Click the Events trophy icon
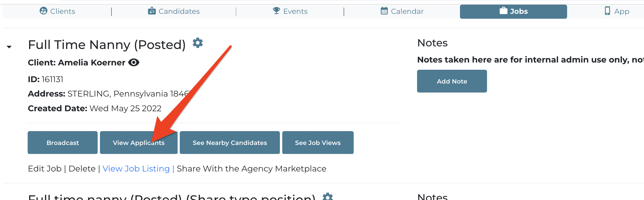 (x=276, y=11)
